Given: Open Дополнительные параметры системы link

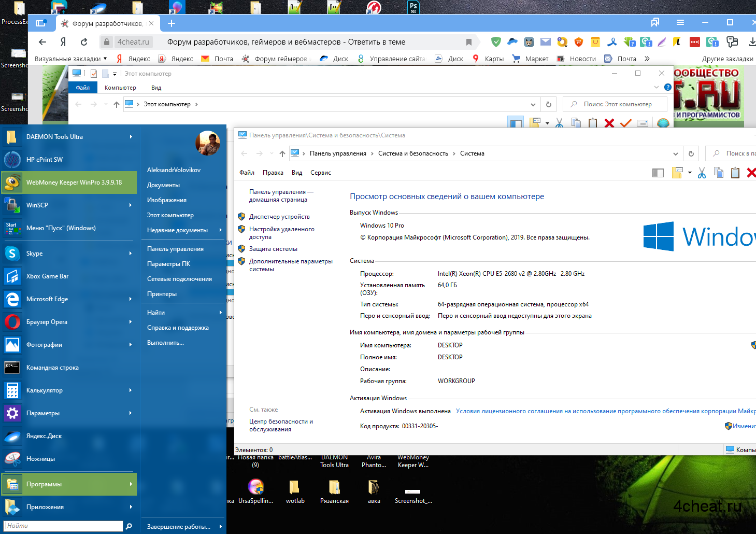Looking at the screenshot, I should click(x=291, y=265).
